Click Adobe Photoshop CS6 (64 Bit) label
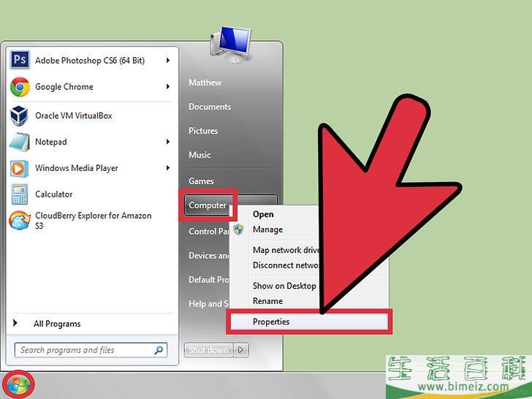Image resolution: width=532 pixels, height=399 pixels. [90, 61]
